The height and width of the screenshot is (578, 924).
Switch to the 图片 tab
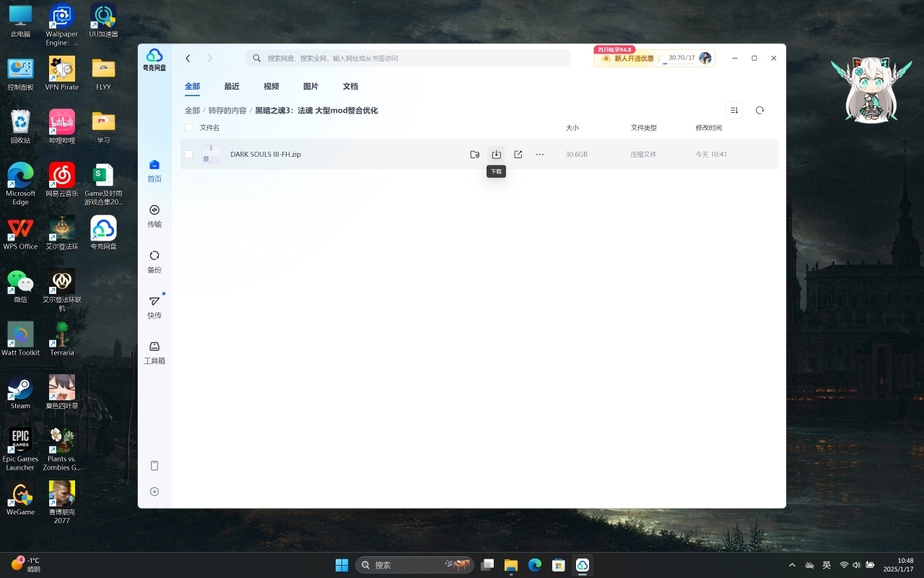click(x=311, y=86)
